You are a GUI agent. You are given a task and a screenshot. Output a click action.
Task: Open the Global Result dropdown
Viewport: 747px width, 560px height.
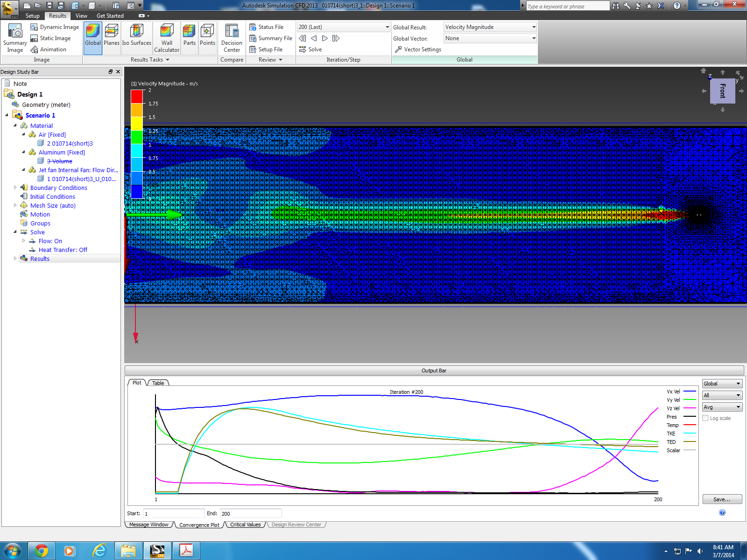click(490, 27)
